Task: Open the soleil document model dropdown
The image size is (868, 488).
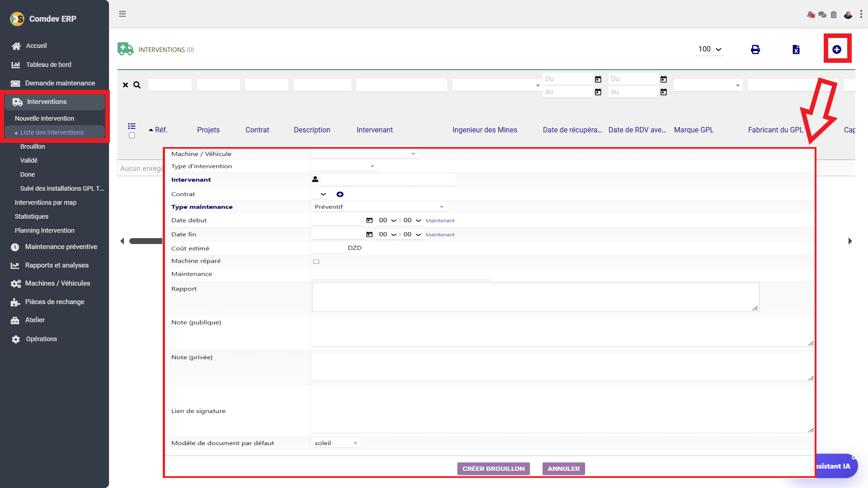Action: 336,443
